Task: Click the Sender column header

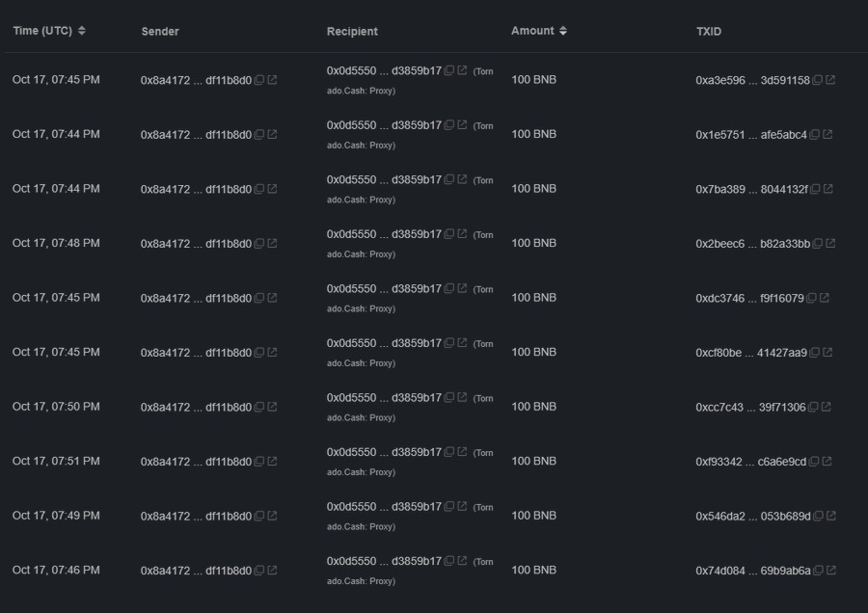Action: tap(160, 31)
